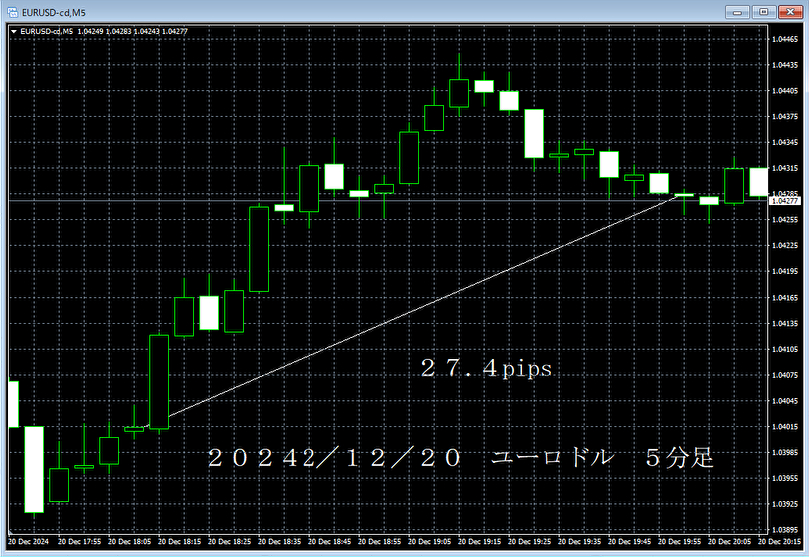Maximize the EURUSD-cd,M5 chart window
Viewport: 809px width, 557px height.
point(762,11)
